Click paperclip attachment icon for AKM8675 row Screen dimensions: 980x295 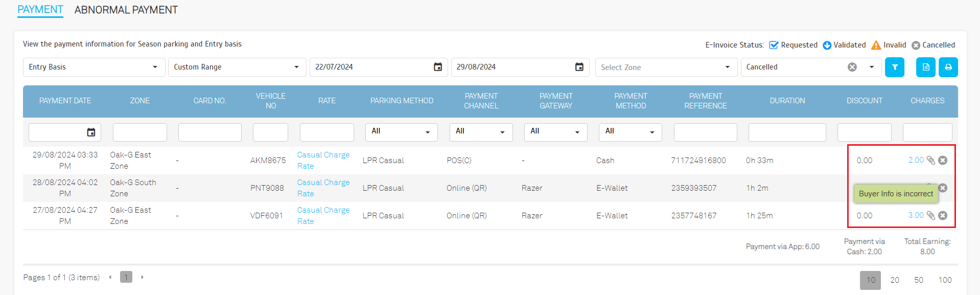click(930, 161)
